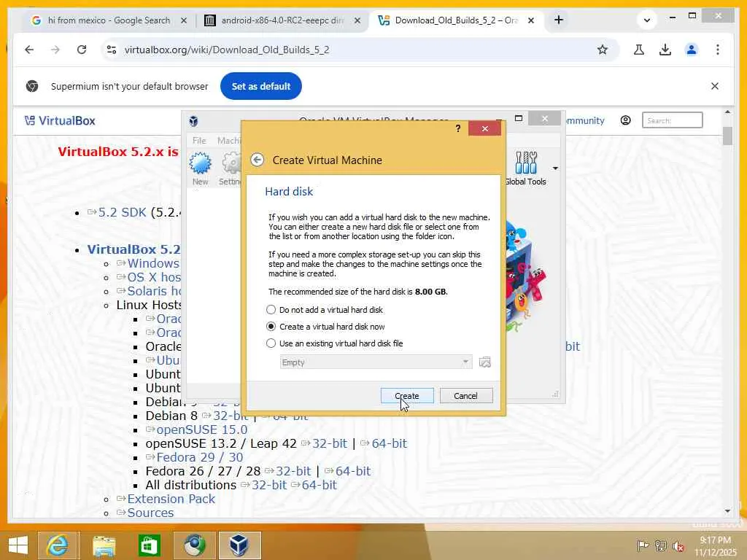Click VirtualBox taskbar icon
Image resolution: width=747 pixels, height=560 pixels.
[240, 545]
